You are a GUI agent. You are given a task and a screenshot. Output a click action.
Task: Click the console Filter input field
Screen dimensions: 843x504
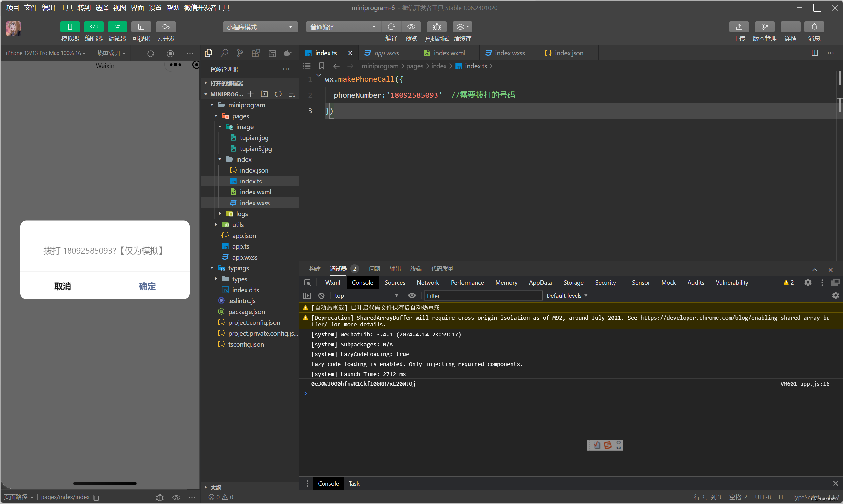[483, 295]
